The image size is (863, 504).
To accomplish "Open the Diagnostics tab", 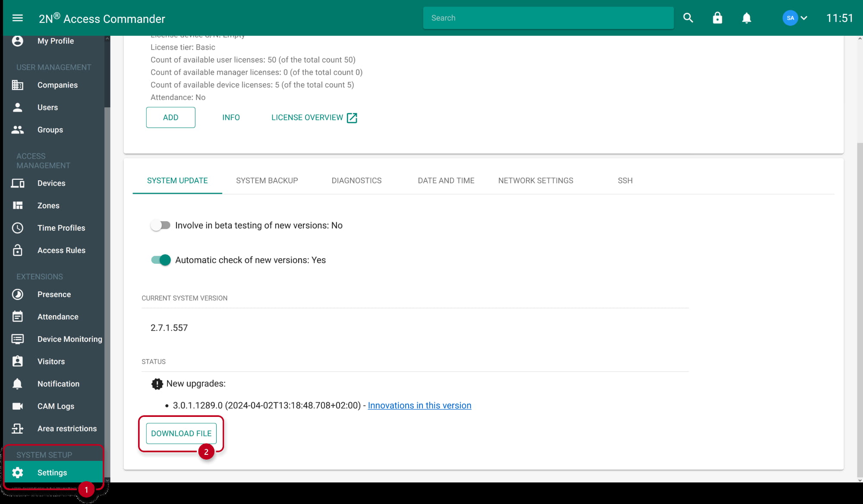I will click(x=356, y=181).
